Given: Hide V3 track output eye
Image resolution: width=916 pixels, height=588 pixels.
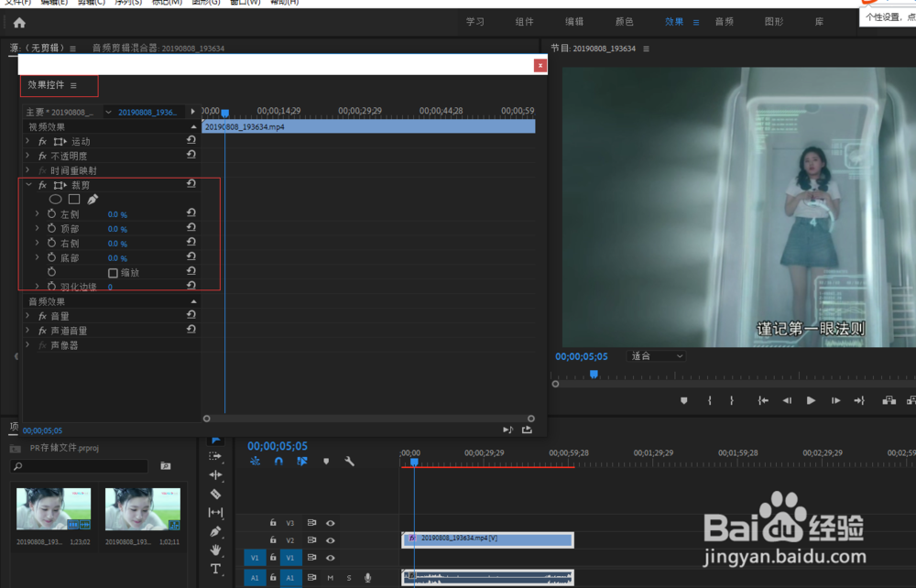Looking at the screenshot, I should 330,523.
